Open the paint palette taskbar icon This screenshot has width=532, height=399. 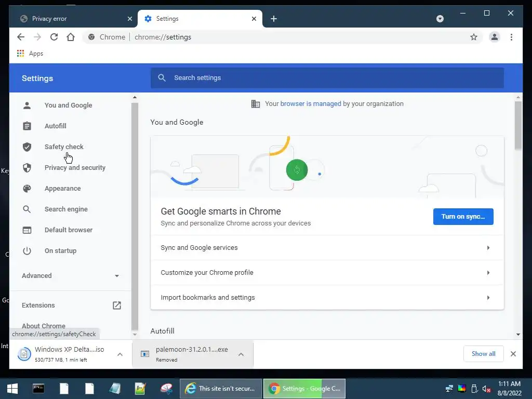pos(166,389)
